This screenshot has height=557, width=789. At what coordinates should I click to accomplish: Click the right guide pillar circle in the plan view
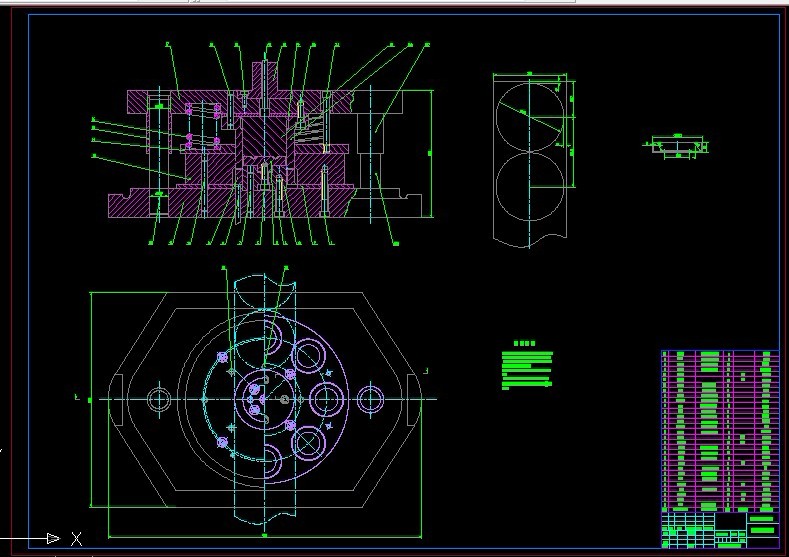point(370,399)
